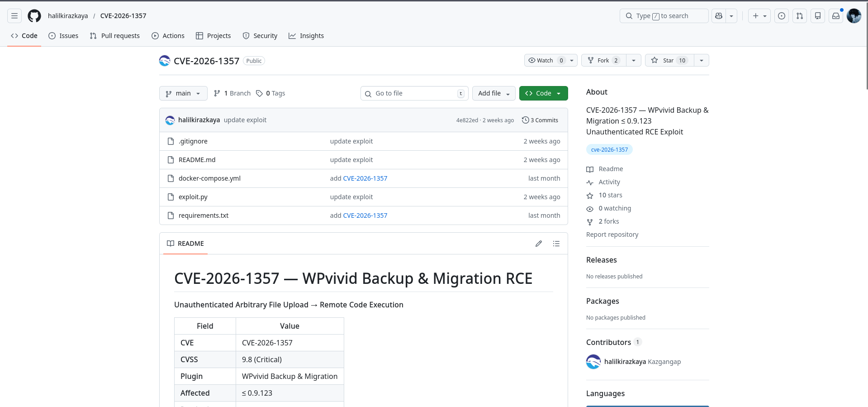Click the Type / to search box
Viewport: 868px width, 407px height.
click(664, 16)
